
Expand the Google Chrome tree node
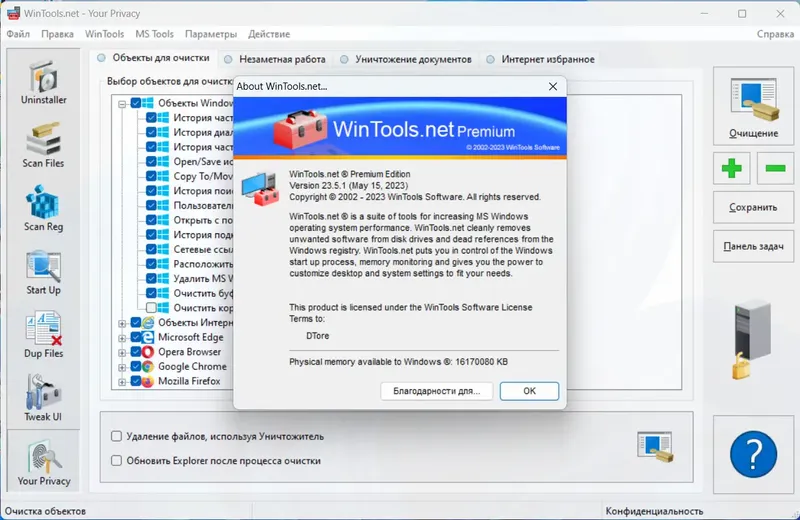tap(122, 367)
